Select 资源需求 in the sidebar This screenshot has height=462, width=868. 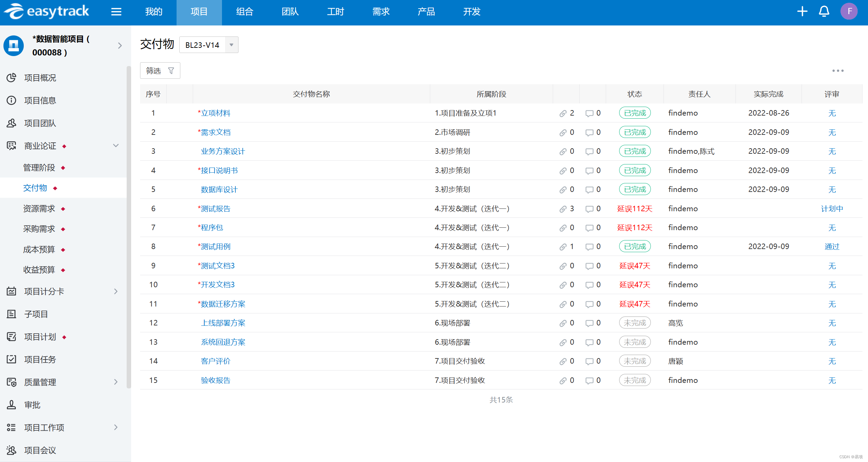39,208
